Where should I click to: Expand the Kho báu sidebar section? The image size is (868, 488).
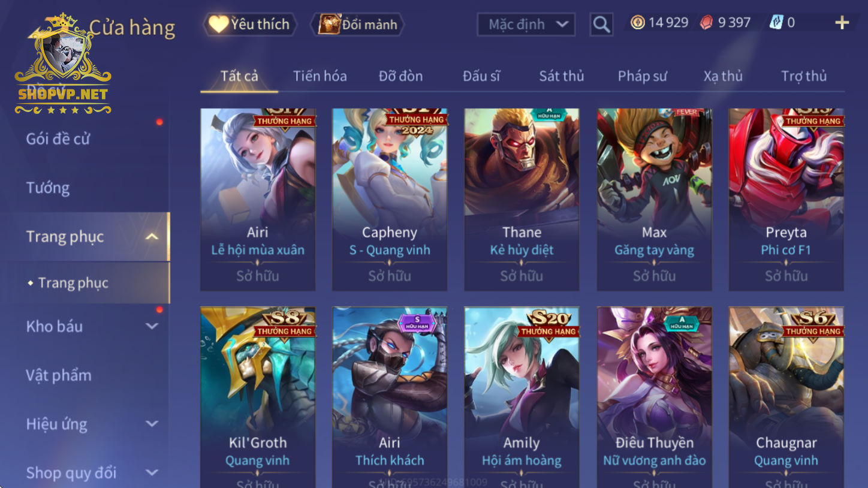(152, 326)
